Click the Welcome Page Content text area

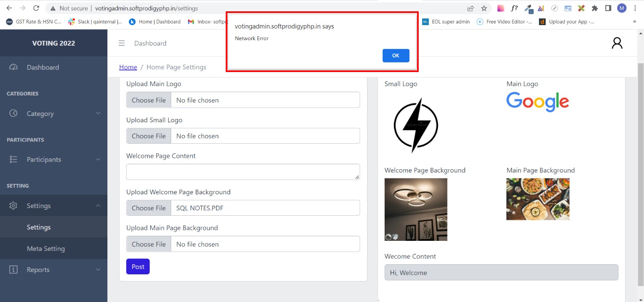(x=243, y=172)
